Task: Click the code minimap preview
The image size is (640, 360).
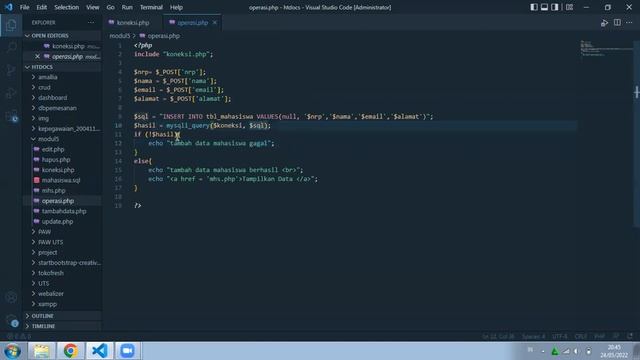Action: 606,48
